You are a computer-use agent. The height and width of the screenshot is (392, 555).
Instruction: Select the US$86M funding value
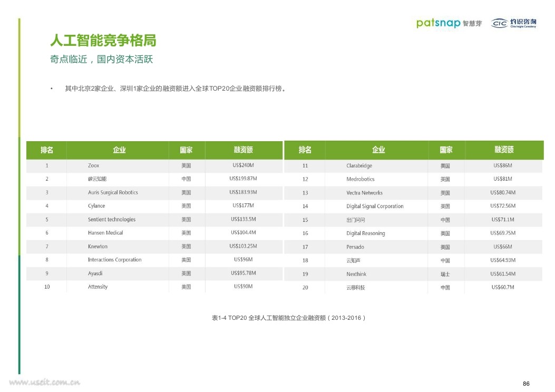pyautogui.click(x=503, y=165)
